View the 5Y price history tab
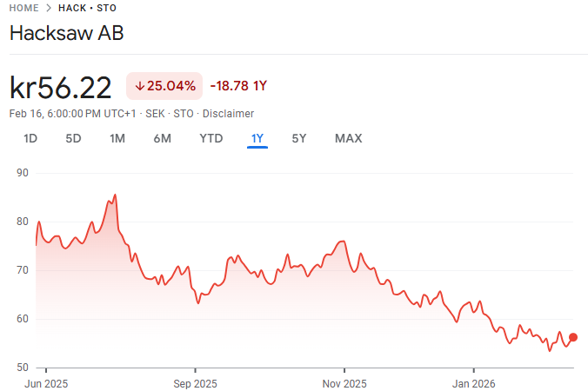Screen dimensions: 588x391 [x=299, y=138]
